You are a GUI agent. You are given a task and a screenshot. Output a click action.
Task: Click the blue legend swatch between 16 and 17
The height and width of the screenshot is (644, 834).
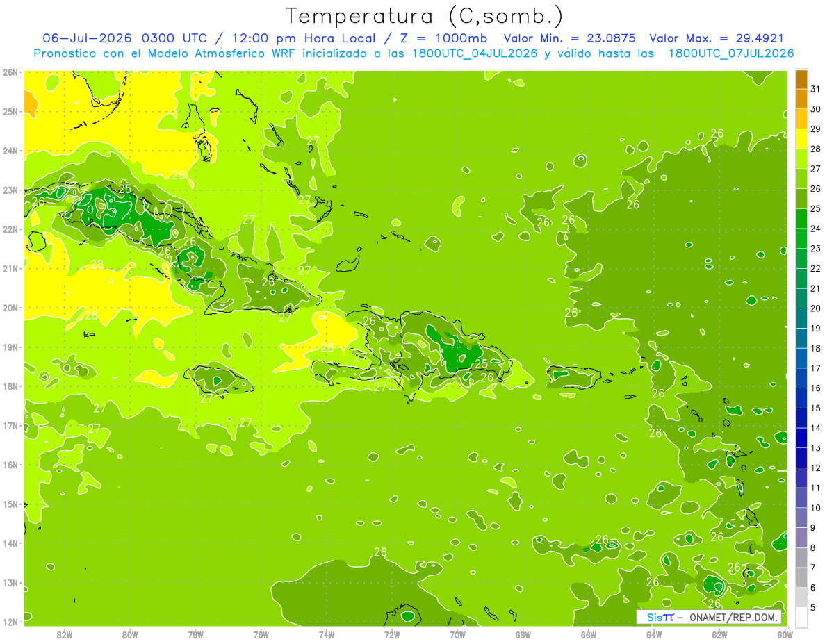click(801, 378)
